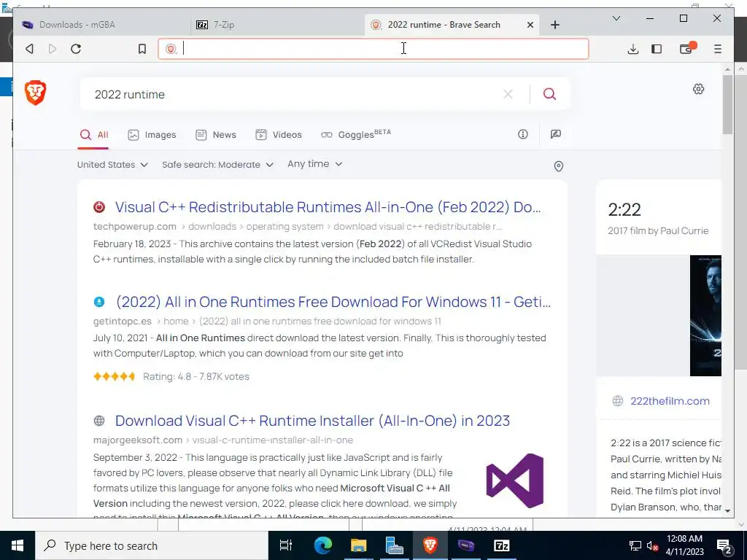Open Server Manager icon on taskbar
747x560 pixels.
pos(395,545)
